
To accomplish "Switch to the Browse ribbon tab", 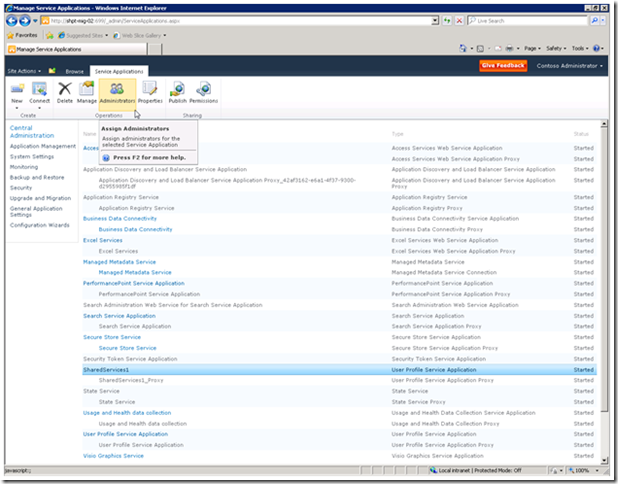I will point(74,71).
